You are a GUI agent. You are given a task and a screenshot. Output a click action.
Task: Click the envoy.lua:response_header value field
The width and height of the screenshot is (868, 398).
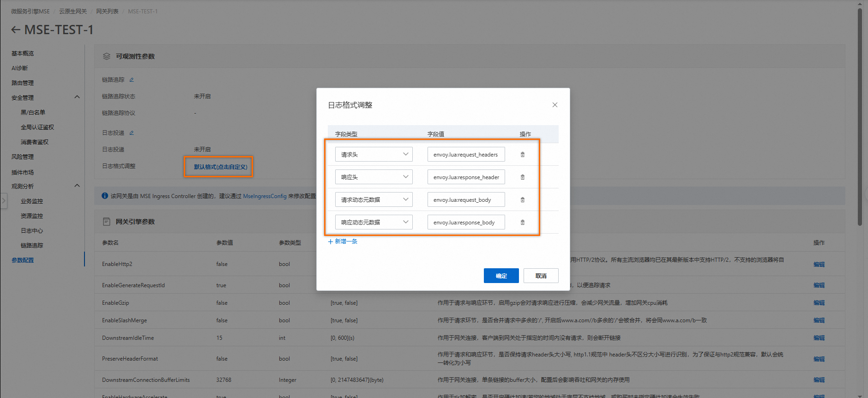coord(466,177)
